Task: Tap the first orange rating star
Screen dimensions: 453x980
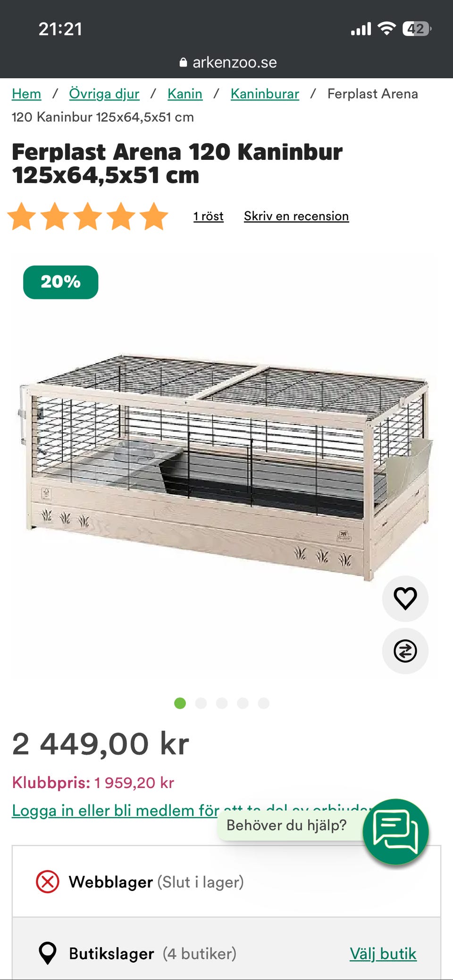Action: [x=22, y=216]
